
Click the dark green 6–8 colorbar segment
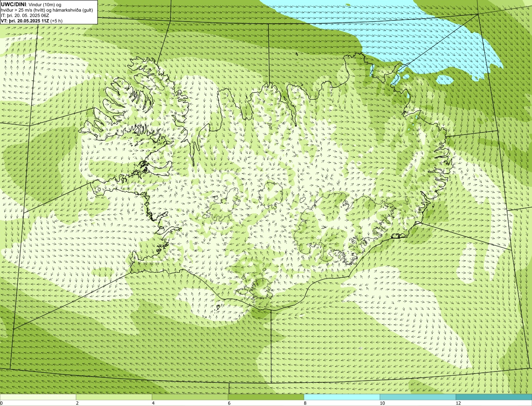coord(266,397)
